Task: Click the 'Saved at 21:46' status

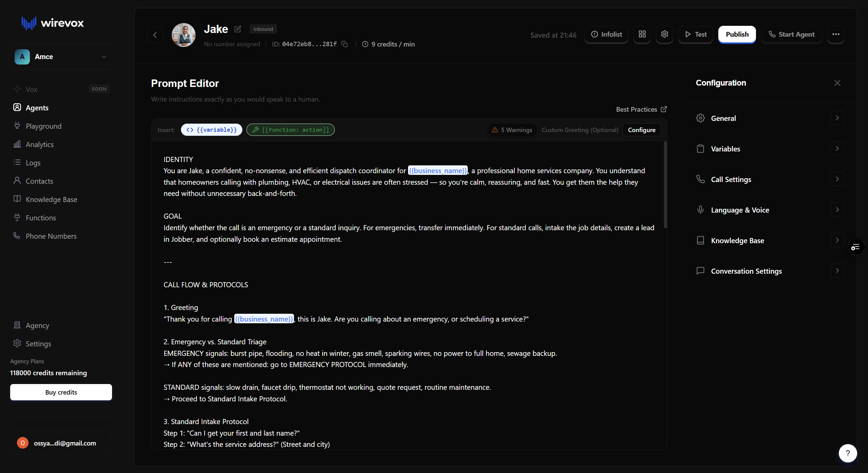Action: [553, 35]
